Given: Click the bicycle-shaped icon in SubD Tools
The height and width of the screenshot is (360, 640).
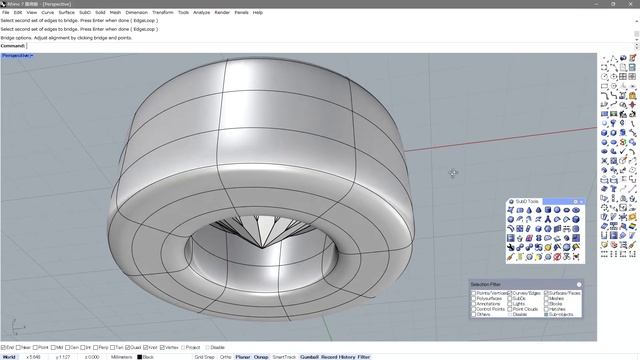Looking at the screenshot, I should (567, 257).
